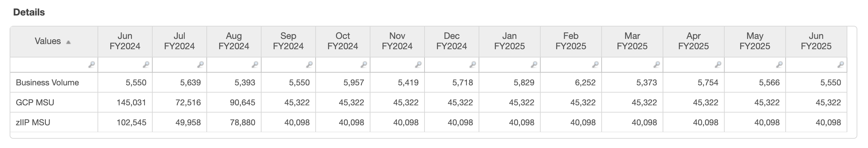Click search icon under Jun FY2025
The image size is (868, 148).
(840, 64)
